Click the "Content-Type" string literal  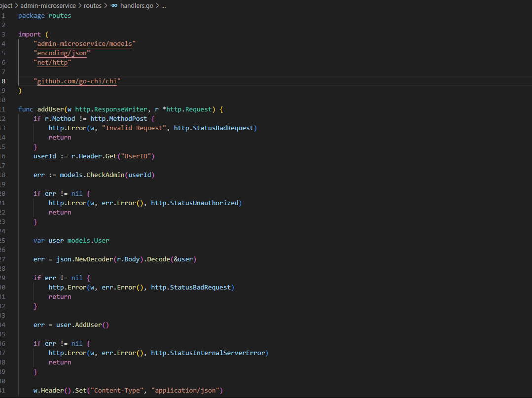coord(117,391)
